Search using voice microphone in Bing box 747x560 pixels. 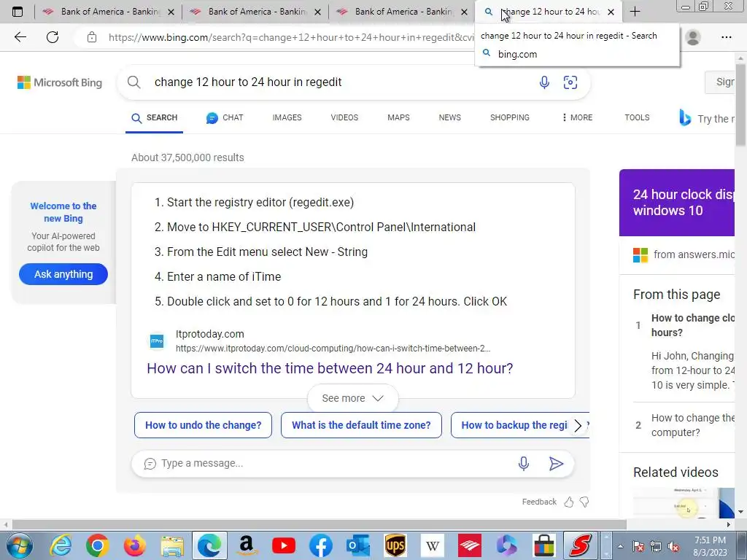[x=544, y=82]
